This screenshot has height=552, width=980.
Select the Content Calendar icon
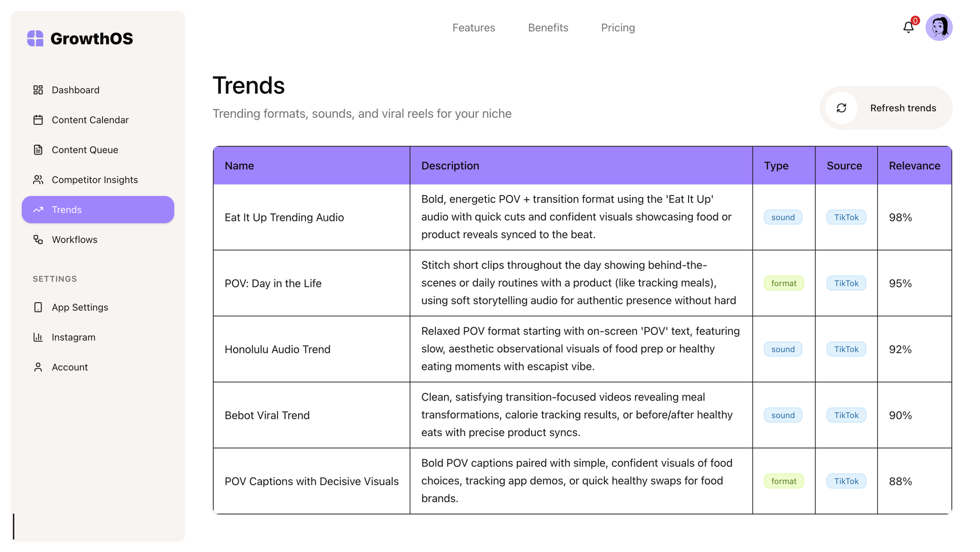(38, 120)
